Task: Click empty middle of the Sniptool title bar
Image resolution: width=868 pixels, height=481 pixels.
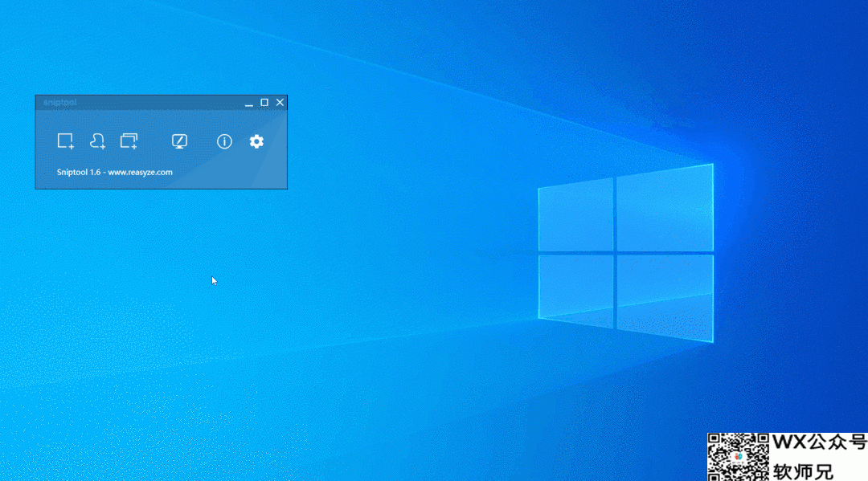Action: coord(161,103)
